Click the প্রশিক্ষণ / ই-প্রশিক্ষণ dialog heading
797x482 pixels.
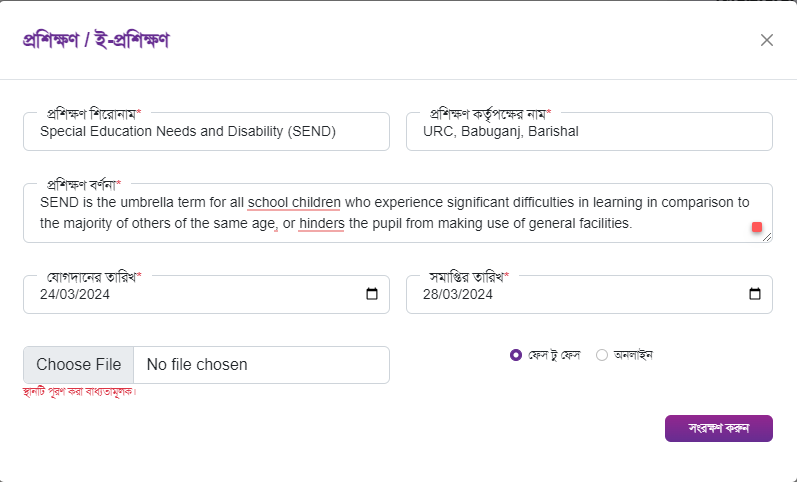coord(96,40)
